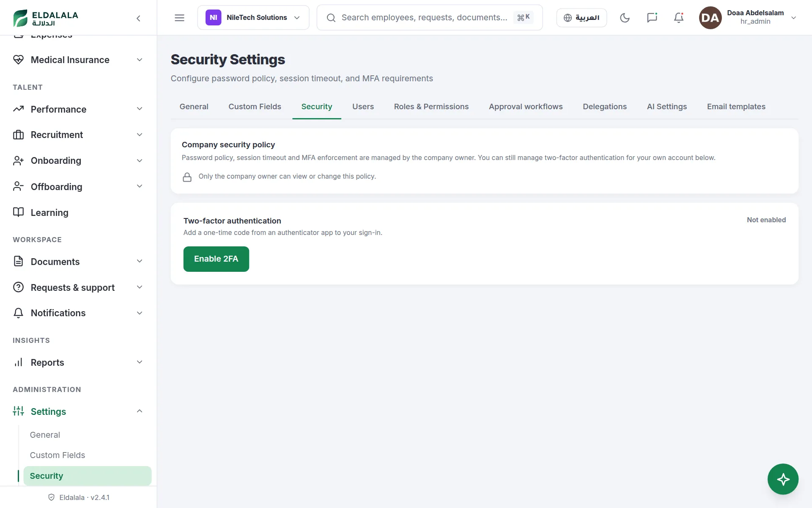Viewport: 812px width, 508px height.
Task: Click the Learning book icon
Action: click(x=18, y=212)
